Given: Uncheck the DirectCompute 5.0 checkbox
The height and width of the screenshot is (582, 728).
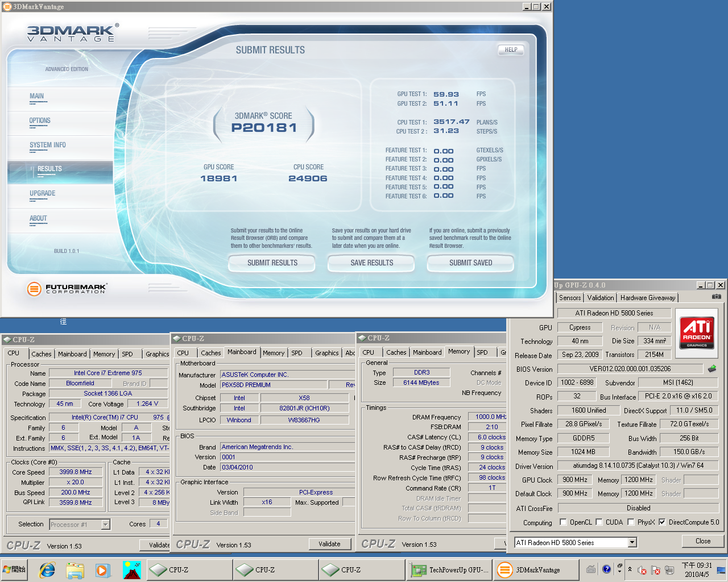Looking at the screenshot, I should (662, 522).
